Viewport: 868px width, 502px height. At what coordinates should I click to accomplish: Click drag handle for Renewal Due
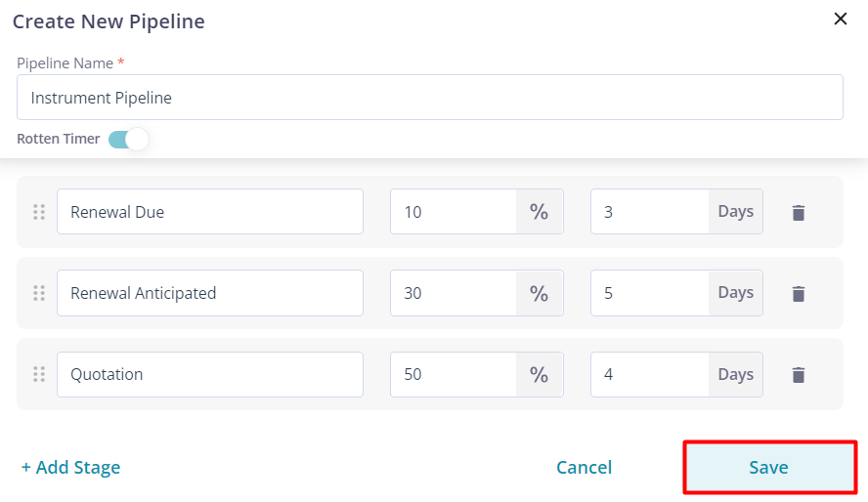tap(39, 212)
